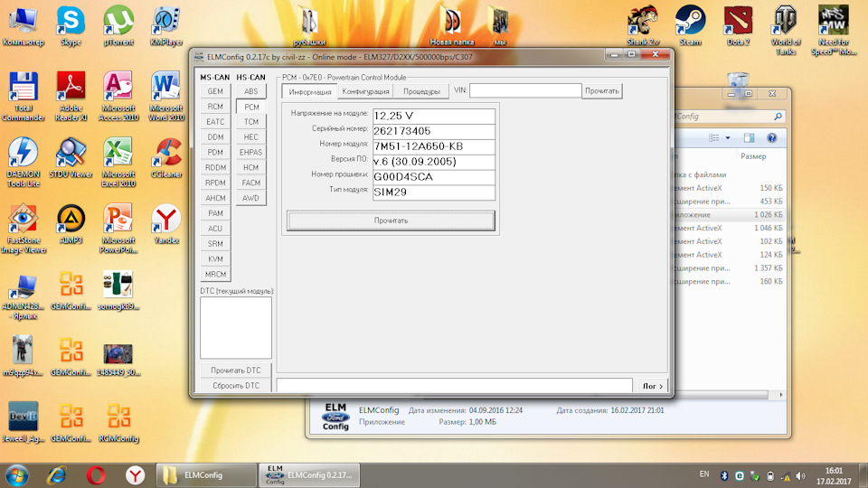Viewport: 868px width, 488px height.
Task: Launch Opera from taskbar
Action: 96,475
